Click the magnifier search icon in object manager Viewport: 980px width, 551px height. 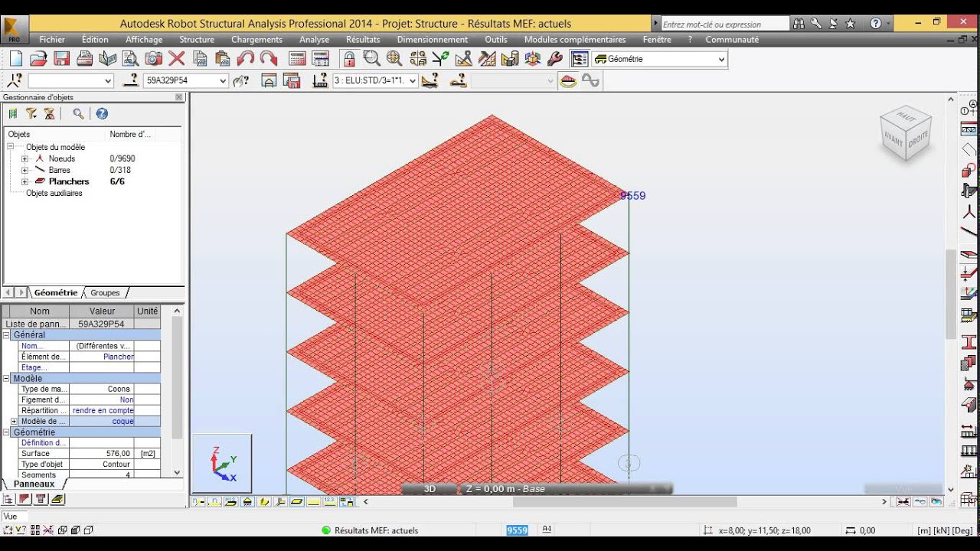point(78,113)
